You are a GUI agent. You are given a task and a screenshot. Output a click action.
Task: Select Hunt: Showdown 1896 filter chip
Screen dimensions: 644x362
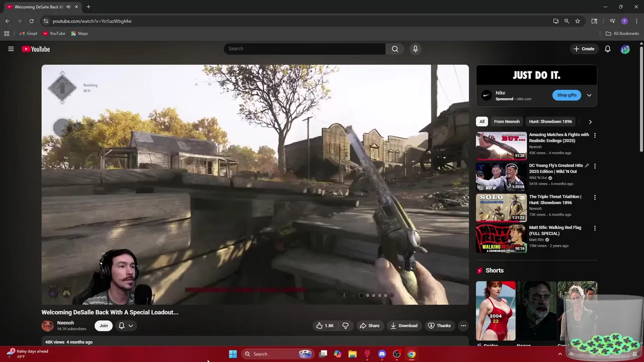coord(550,122)
